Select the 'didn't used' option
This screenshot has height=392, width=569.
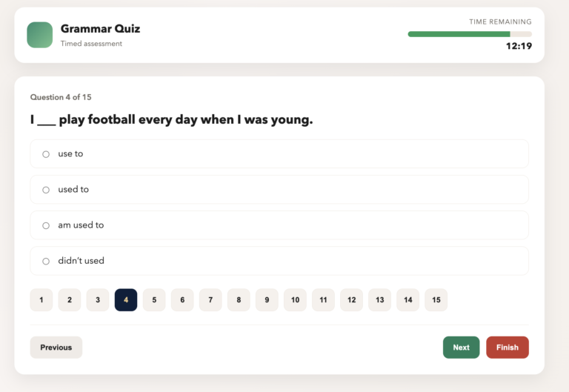(46, 261)
